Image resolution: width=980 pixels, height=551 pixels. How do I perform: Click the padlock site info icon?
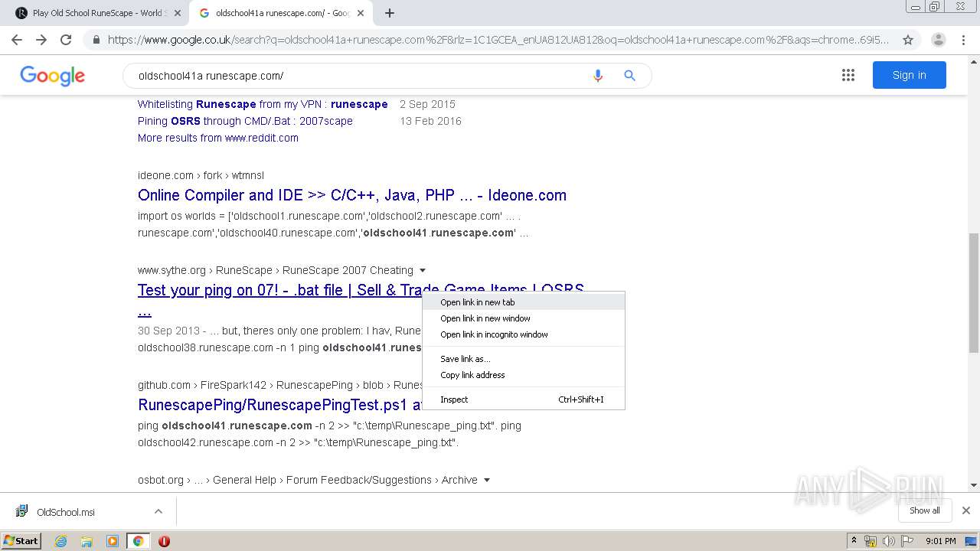[x=96, y=40]
